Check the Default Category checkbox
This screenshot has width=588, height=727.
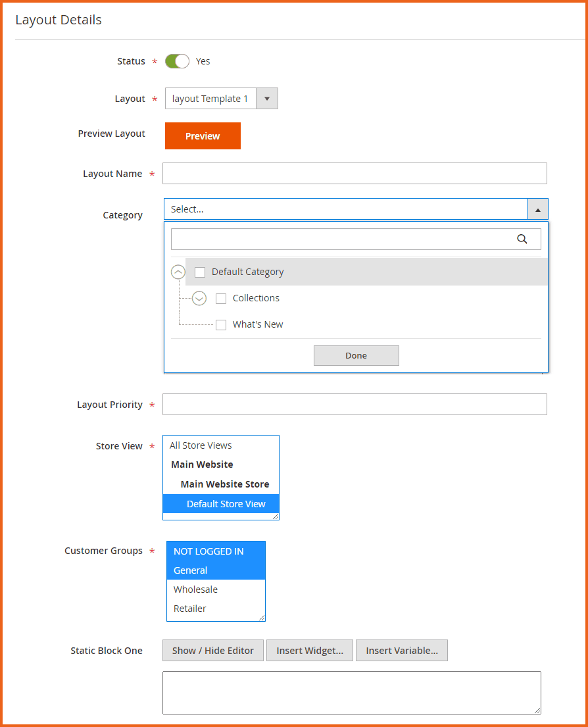200,272
